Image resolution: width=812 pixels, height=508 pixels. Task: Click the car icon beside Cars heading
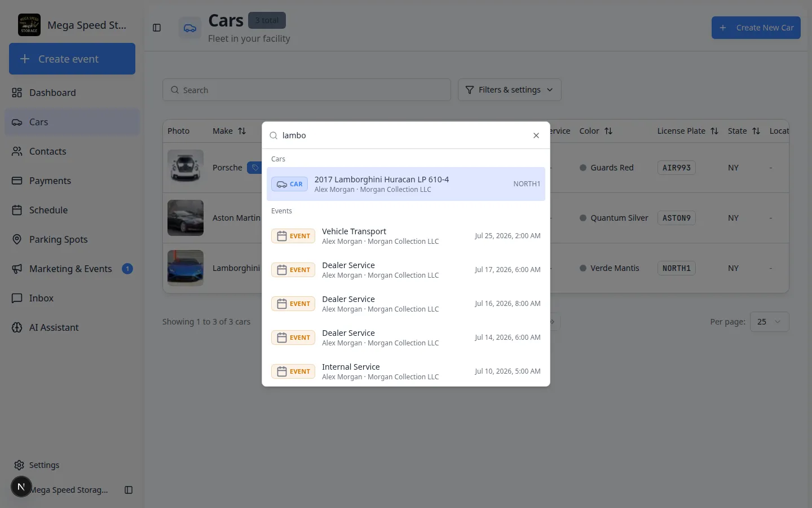[x=190, y=28]
